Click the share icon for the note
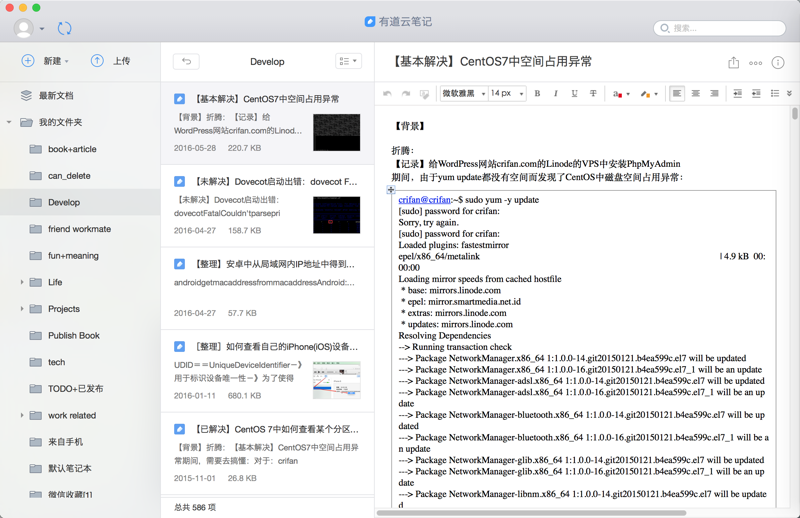This screenshot has width=800, height=518. (733, 62)
